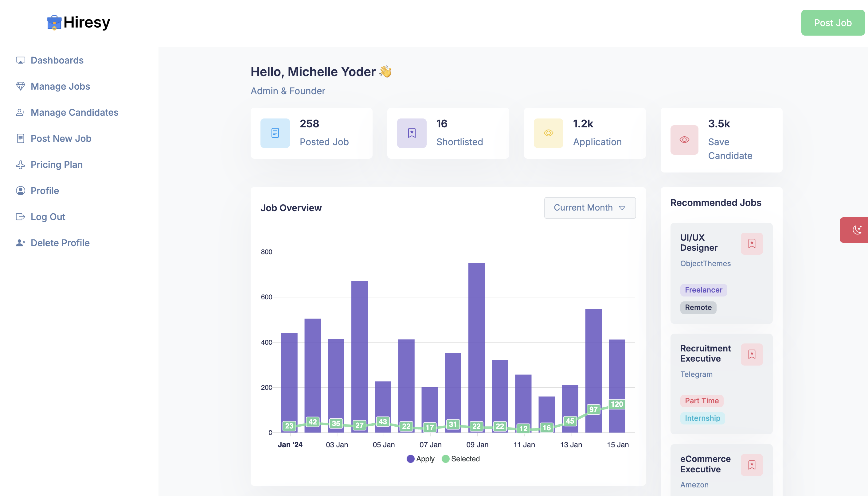Toggle the Apply series in chart legend
The width and height of the screenshot is (868, 496).
tap(420, 459)
